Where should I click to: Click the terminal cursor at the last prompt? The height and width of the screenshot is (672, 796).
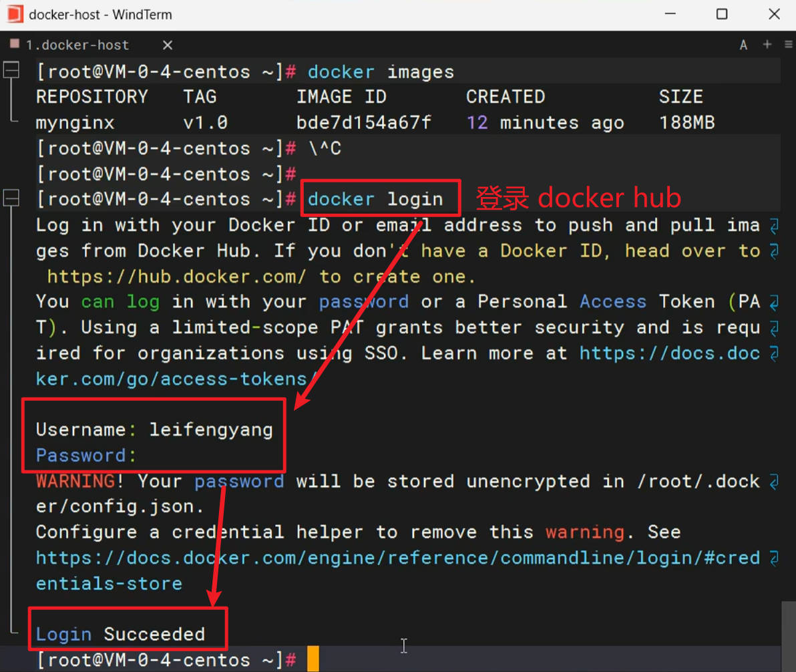pos(313,659)
